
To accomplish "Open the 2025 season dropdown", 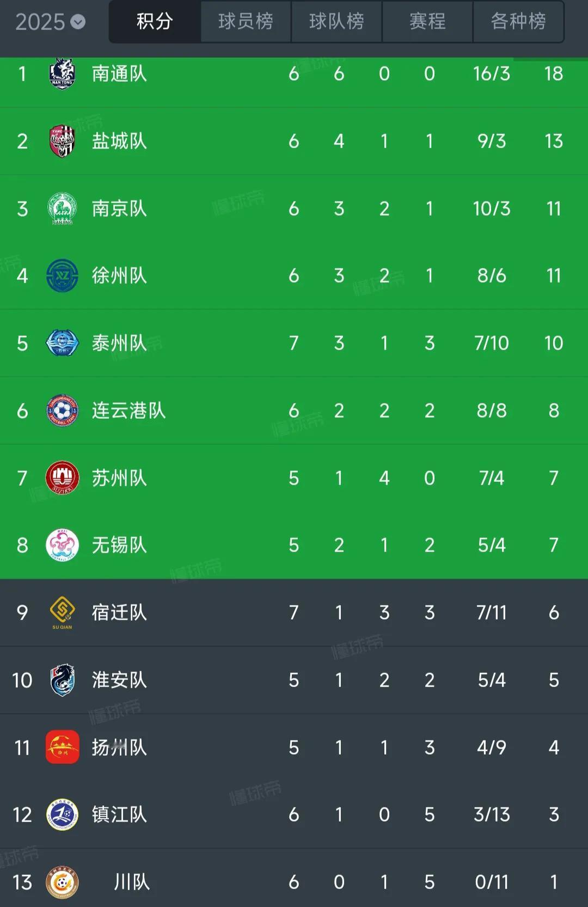I will (x=50, y=22).
